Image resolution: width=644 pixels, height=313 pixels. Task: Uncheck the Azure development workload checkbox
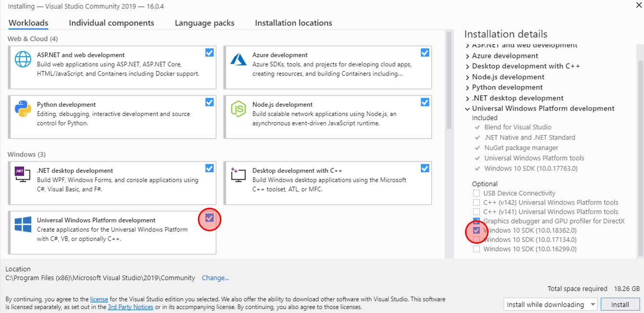point(425,52)
